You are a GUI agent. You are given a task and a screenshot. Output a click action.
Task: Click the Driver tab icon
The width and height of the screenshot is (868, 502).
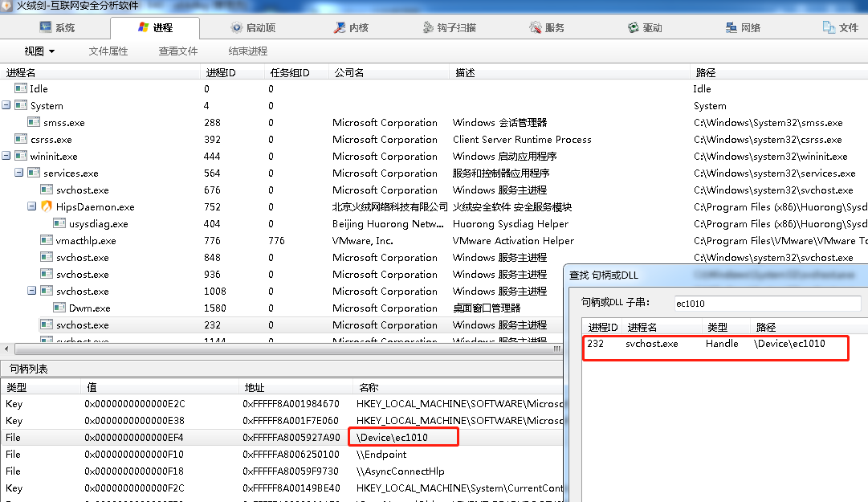pos(633,27)
